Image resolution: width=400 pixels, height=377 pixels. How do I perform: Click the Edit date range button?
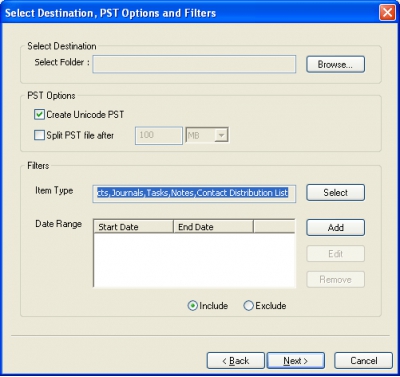pos(335,254)
